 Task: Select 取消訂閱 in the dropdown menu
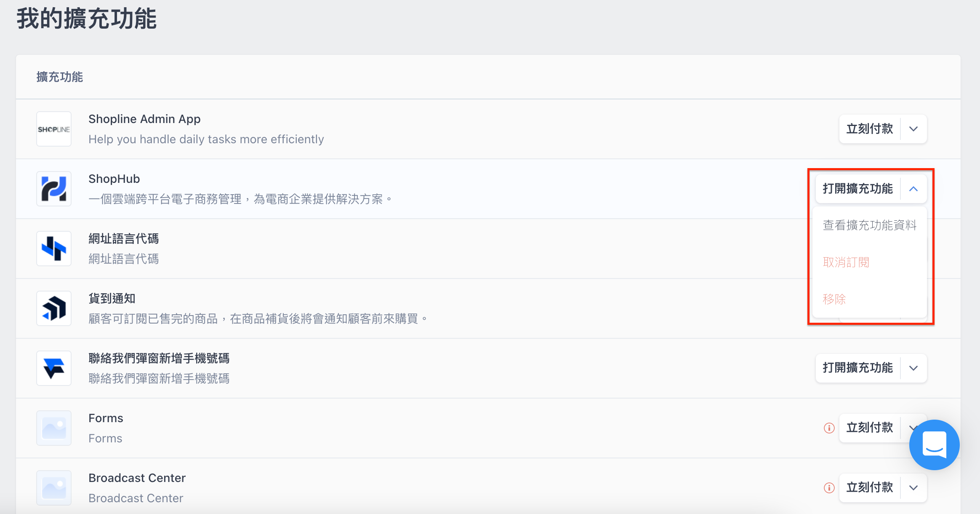(846, 262)
